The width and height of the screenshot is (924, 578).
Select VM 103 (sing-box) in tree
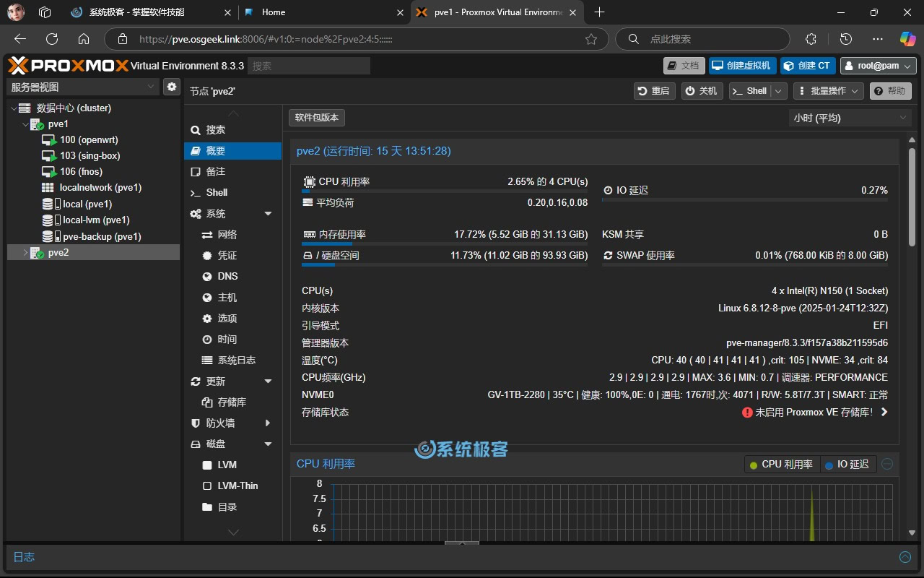tap(90, 155)
